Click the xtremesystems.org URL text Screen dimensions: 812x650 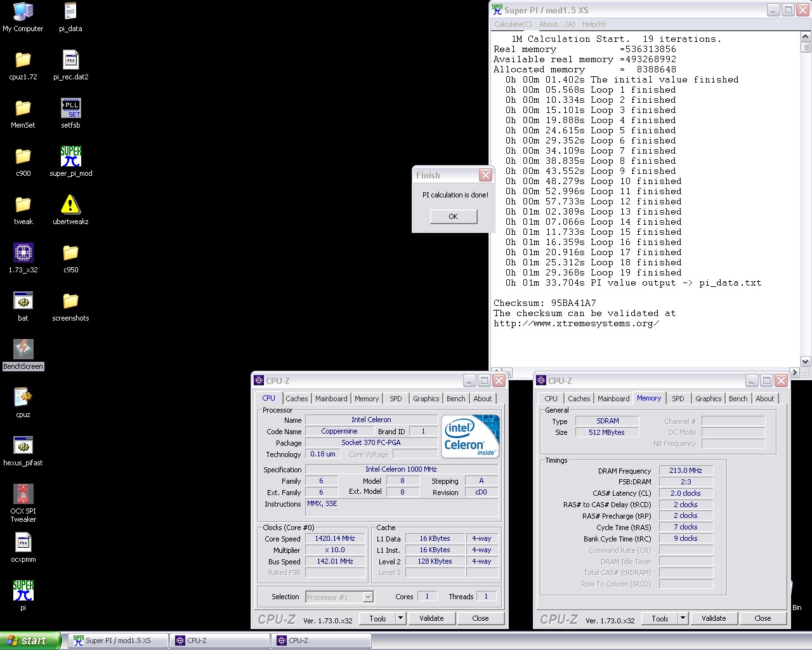[577, 323]
